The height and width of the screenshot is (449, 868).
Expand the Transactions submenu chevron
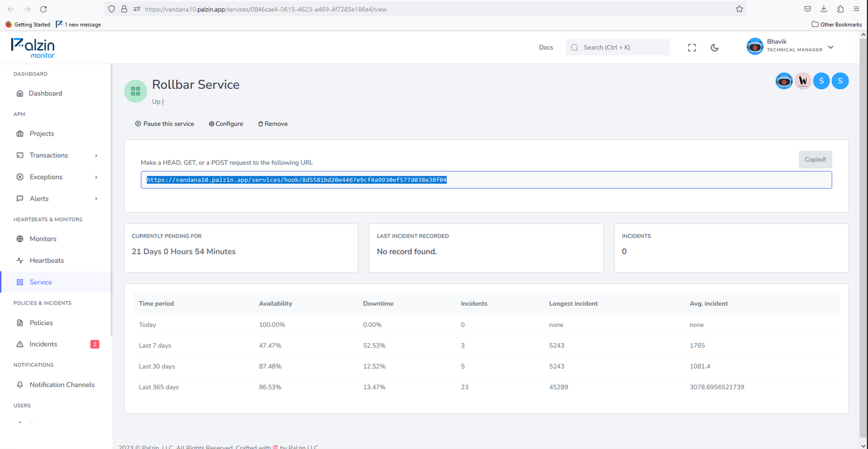click(96, 156)
